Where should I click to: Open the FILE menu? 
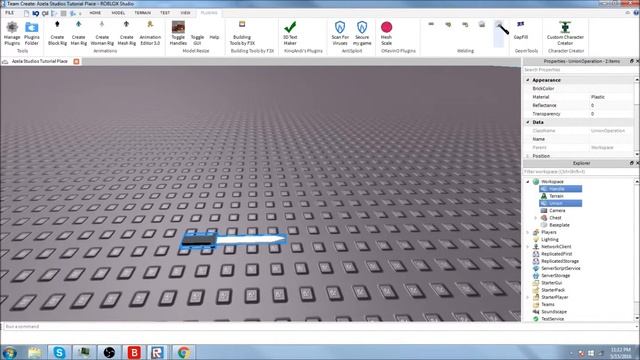pos(9,13)
